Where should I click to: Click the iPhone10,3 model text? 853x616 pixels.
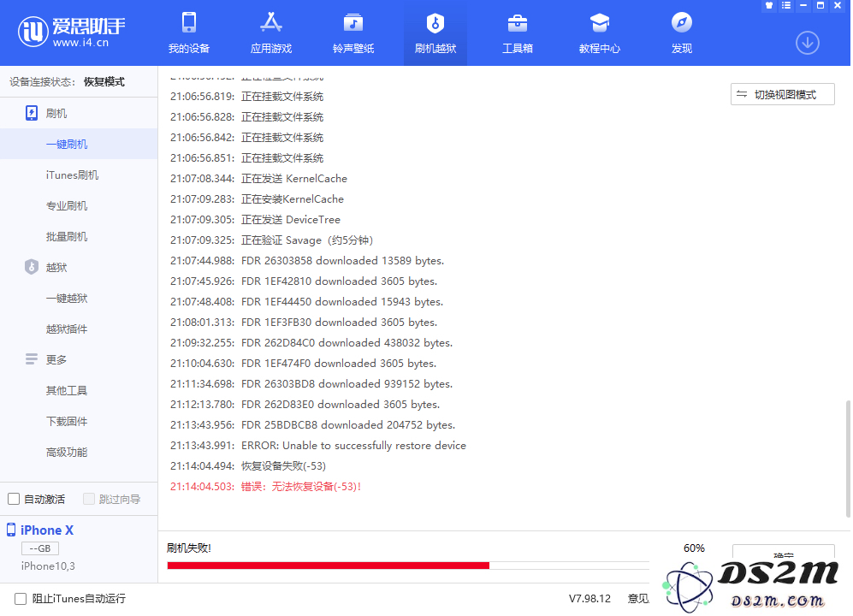[x=48, y=566]
